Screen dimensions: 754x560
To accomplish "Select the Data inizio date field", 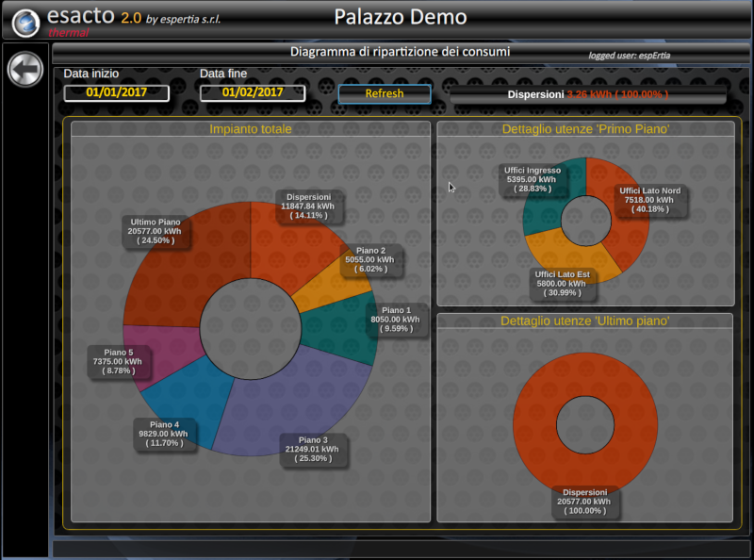I will (116, 92).
